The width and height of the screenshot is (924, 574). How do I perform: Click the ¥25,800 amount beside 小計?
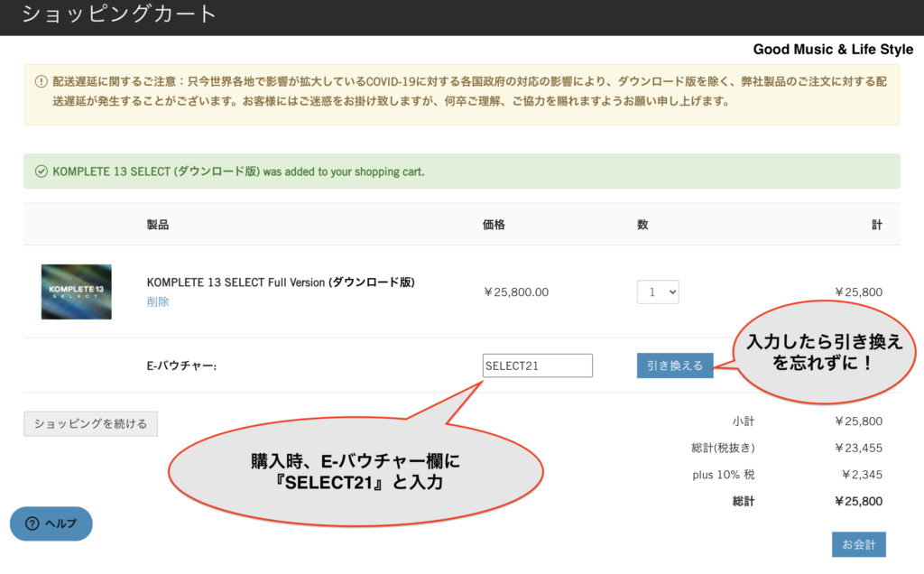tap(859, 421)
